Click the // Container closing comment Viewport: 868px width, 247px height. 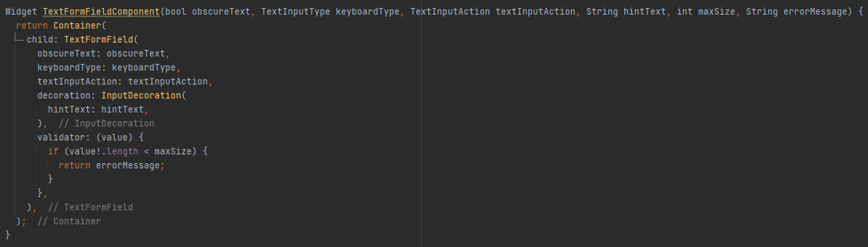(x=69, y=222)
